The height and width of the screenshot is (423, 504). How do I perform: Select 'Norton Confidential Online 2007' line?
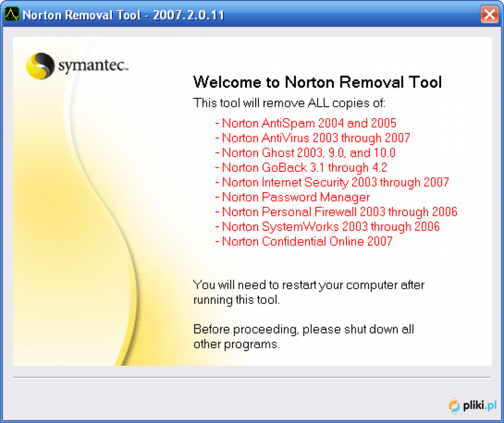coord(304,242)
